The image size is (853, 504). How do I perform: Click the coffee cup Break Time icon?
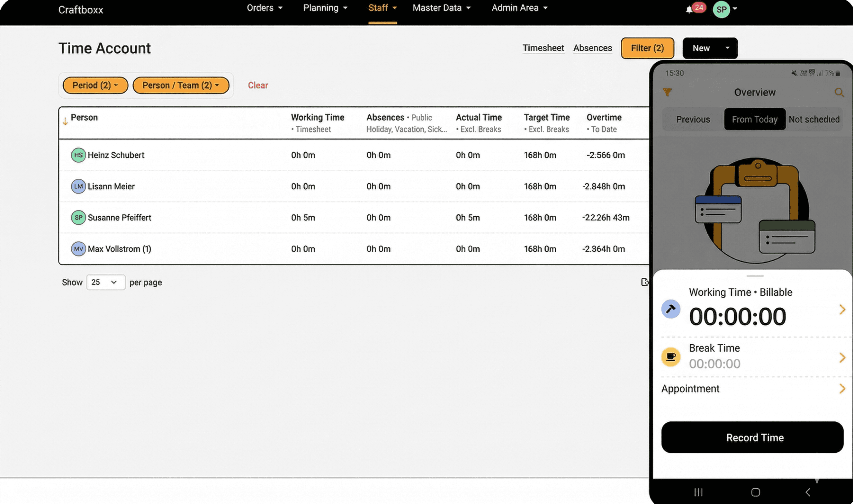[671, 356]
